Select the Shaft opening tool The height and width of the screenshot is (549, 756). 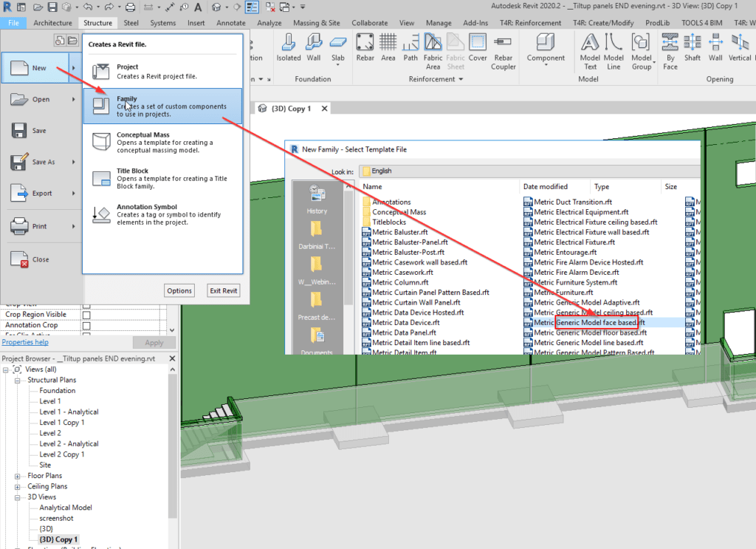tap(693, 47)
